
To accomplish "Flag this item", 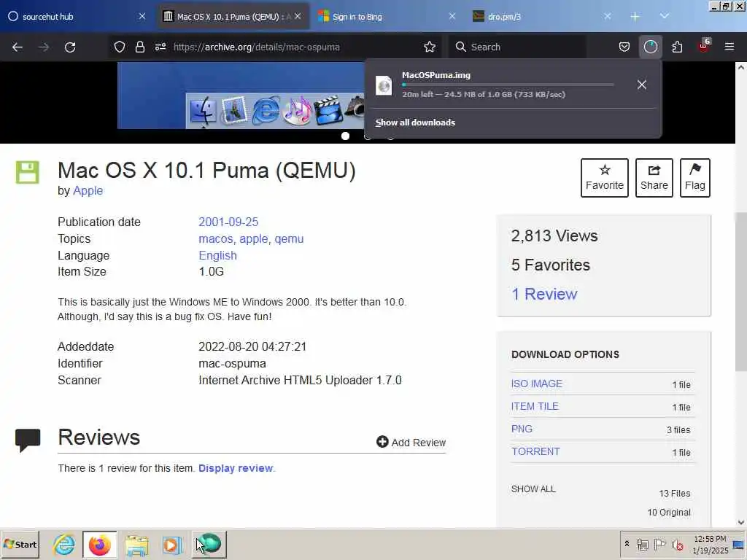I will [695, 178].
